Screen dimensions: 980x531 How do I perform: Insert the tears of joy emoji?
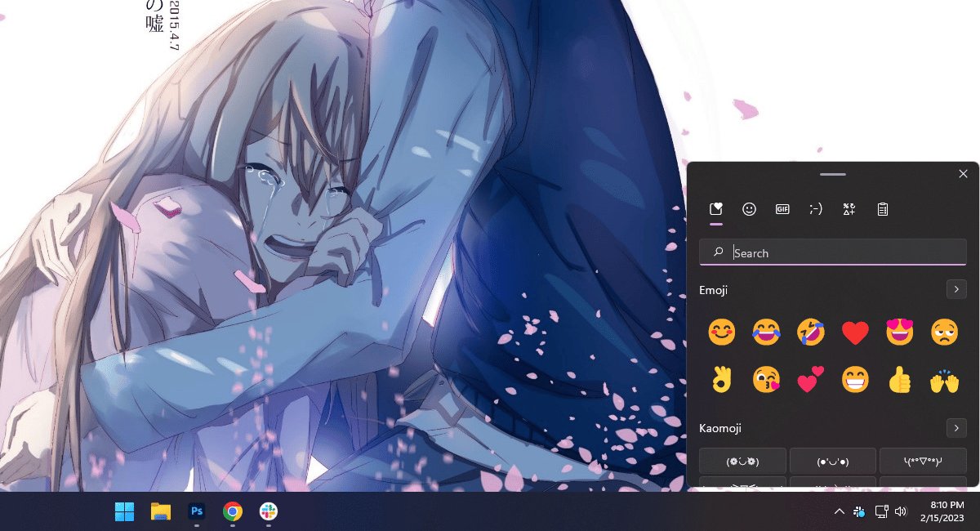[x=765, y=332]
